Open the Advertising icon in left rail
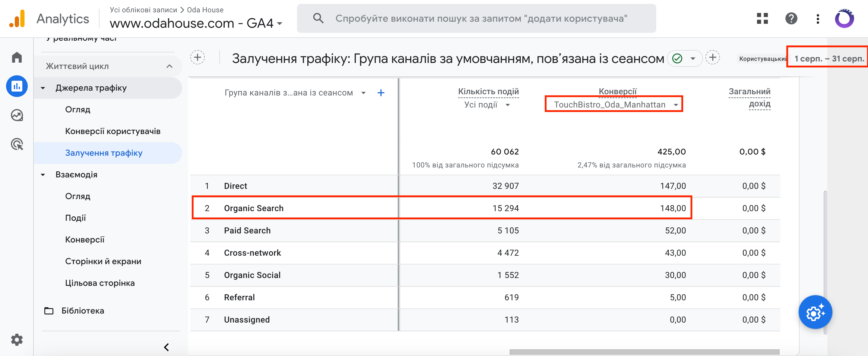The height and width of the screenshot is (356, 868). point(17,144)
